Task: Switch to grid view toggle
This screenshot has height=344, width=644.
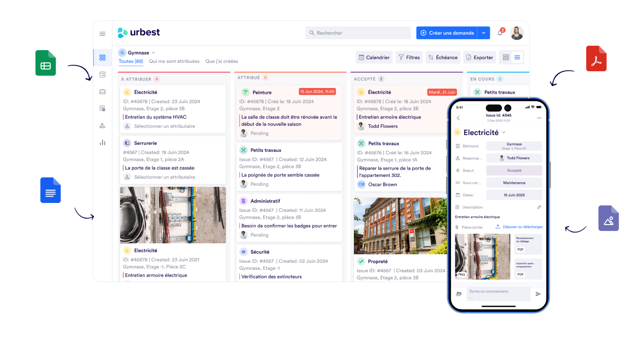Action: (506, 57)
